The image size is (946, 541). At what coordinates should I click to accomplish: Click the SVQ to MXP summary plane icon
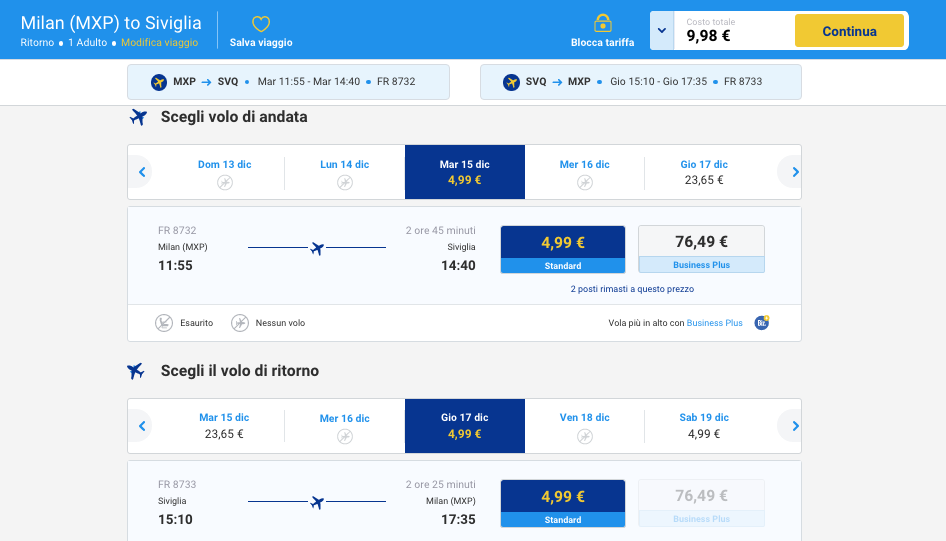511,82
